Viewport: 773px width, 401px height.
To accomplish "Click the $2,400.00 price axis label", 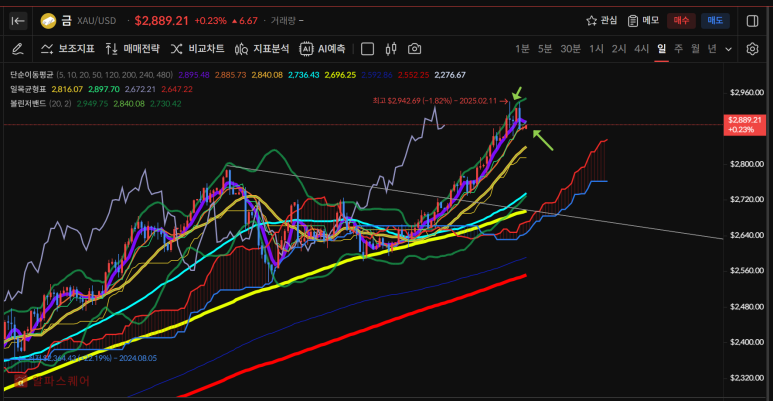I will [x=746, y=342].
